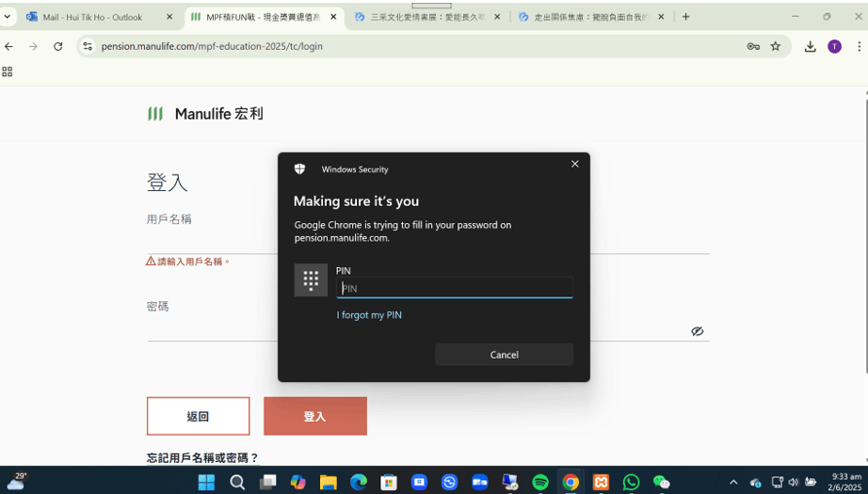This screenshot has height=494, width=868.
Task: Close the Mail - Outlook tab
Action: click(169, 17)
